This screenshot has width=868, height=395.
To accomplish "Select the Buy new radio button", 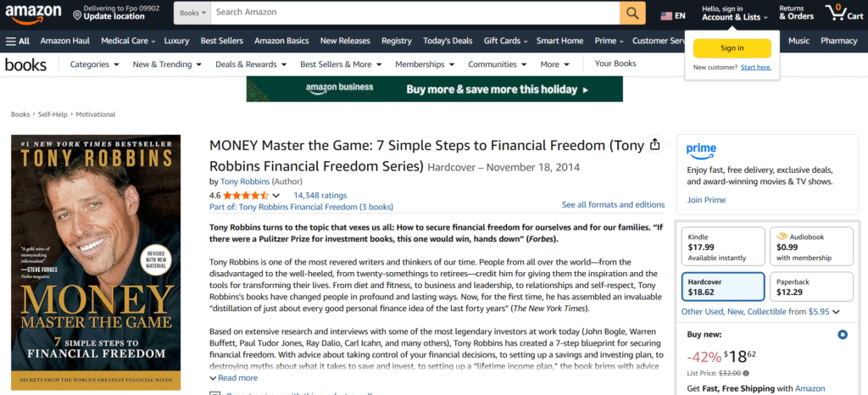I will tap(842, 335).
